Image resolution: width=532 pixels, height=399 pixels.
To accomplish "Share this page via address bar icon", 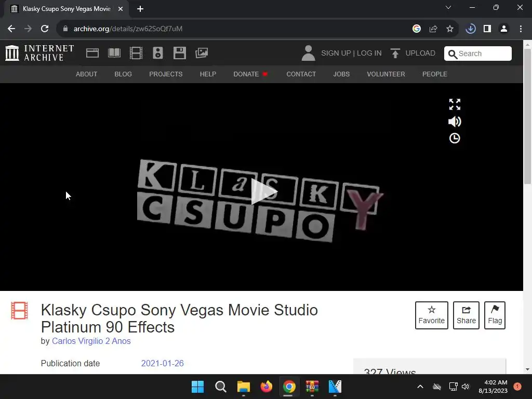I will (x=433, y=29).
